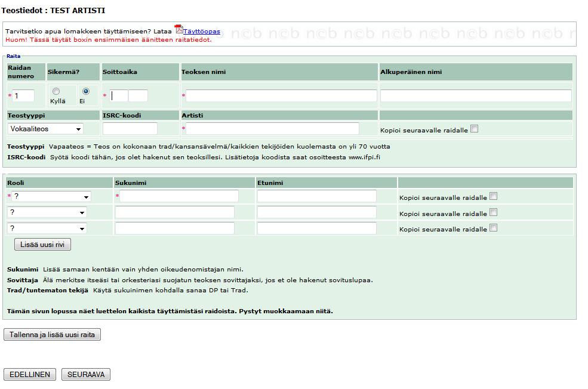Screen dimensions: 588x389
Task: Select the Kyllä radio button for Sikermä
Action: [x=56, y=91]
